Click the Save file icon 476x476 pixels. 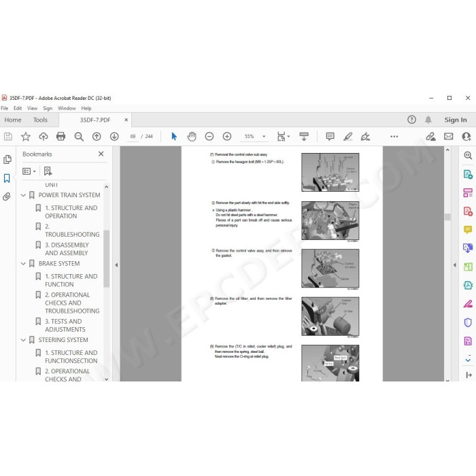(8, 137)
